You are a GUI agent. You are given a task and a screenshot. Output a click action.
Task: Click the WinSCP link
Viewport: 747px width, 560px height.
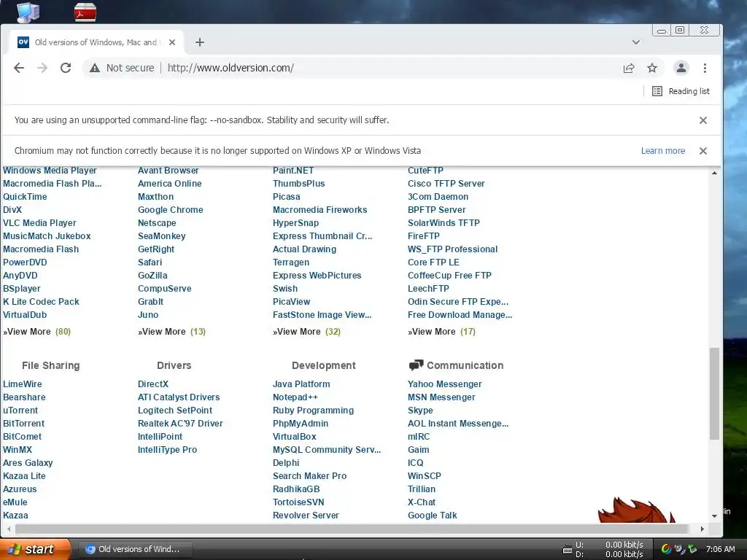[x=425, y=476]
